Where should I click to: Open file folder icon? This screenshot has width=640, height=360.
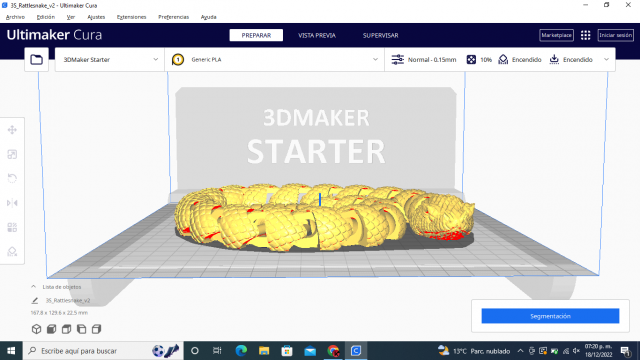click(x=36, y=60)
